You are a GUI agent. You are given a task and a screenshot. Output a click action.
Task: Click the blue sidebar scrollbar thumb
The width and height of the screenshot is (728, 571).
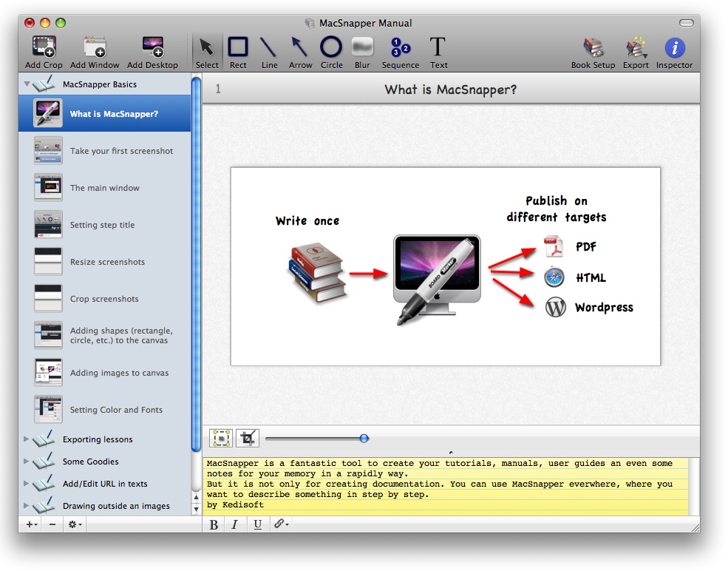pyautogui.click(x=196, y=264)
